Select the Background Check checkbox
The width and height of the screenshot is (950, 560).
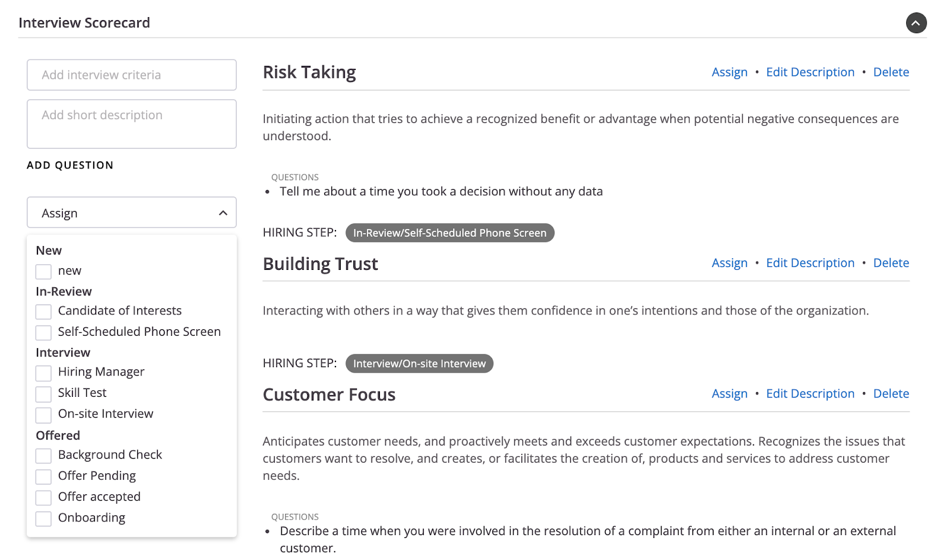coord(43,456)
